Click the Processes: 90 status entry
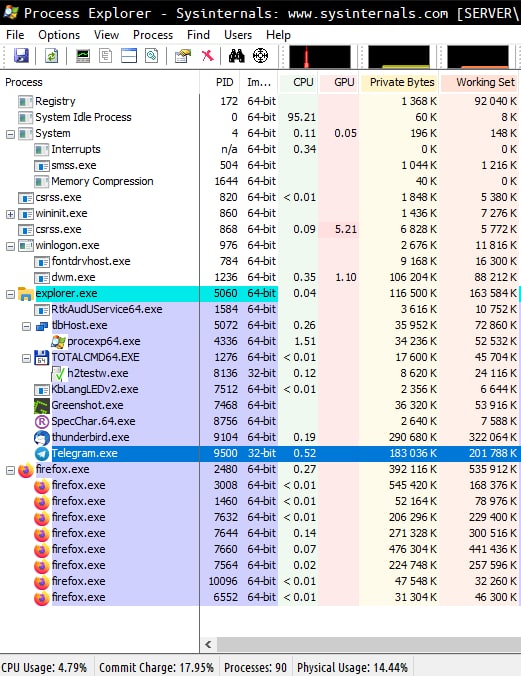Image resolution: width=521 pixels, height=676 pixels. 255,667
